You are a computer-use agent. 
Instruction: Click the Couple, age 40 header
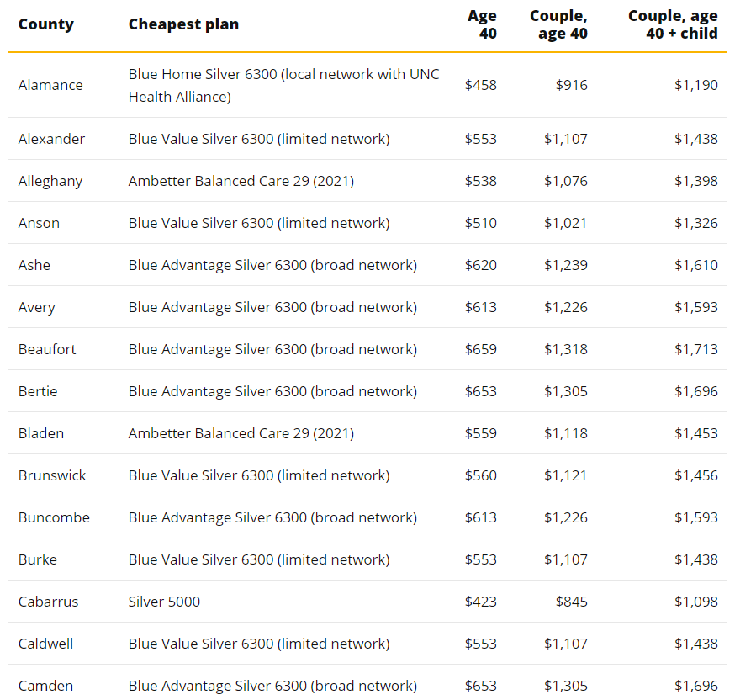tap(558, 24)
